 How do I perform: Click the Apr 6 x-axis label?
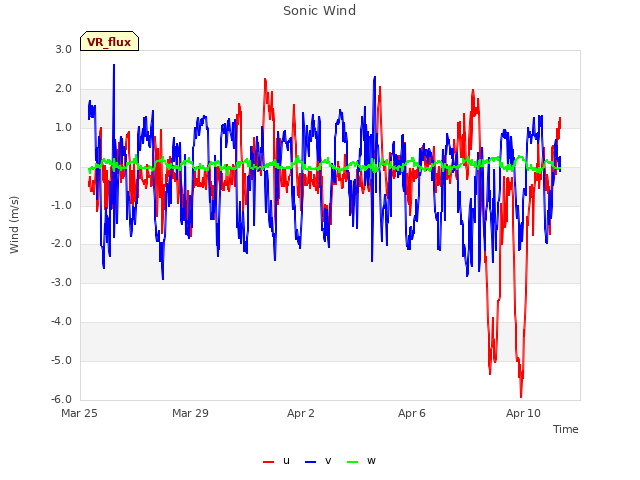[x=412, y=413]
